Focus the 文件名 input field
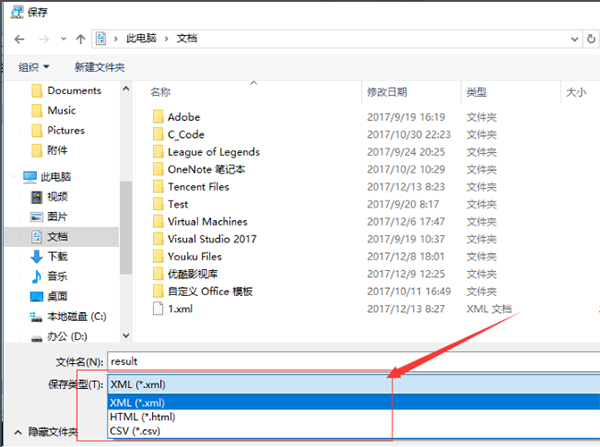Screen dimensions: 600x447 [354, 361]
